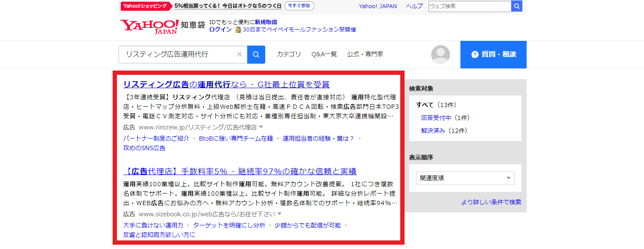The image size is (644, 249).
Task: Click the PayPay mall bag icon
Action: 238,30
